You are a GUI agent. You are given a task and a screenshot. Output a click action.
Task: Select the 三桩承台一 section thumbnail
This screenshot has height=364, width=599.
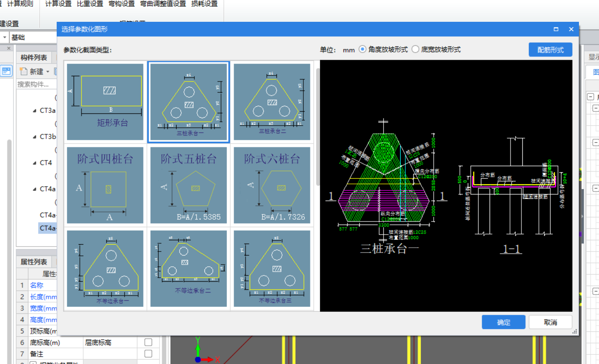(x=189, y=102)
